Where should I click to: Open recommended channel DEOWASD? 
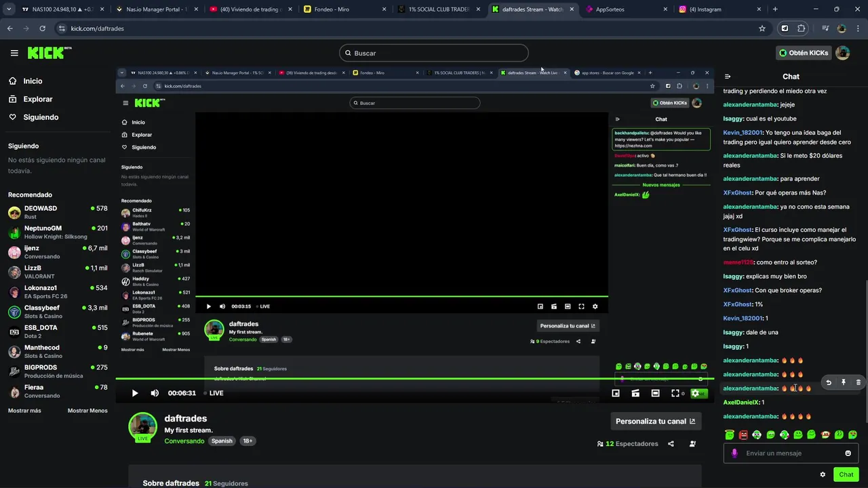tap(58, 212)
